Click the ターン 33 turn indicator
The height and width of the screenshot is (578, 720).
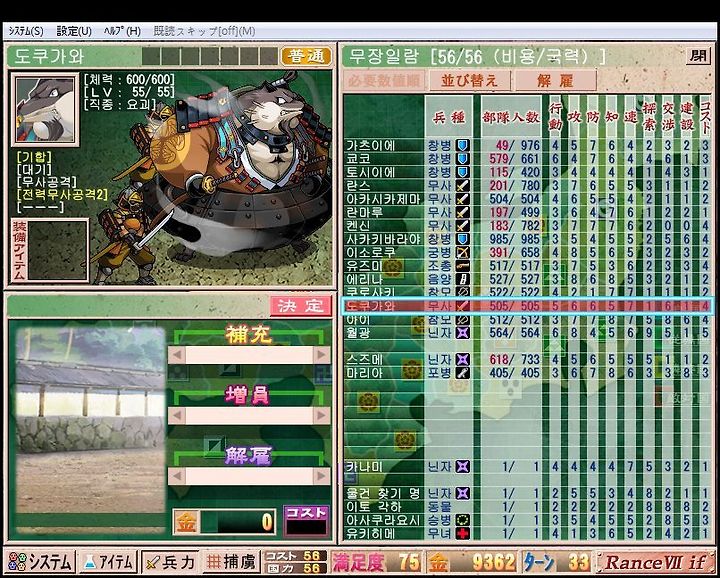[557, 562]
